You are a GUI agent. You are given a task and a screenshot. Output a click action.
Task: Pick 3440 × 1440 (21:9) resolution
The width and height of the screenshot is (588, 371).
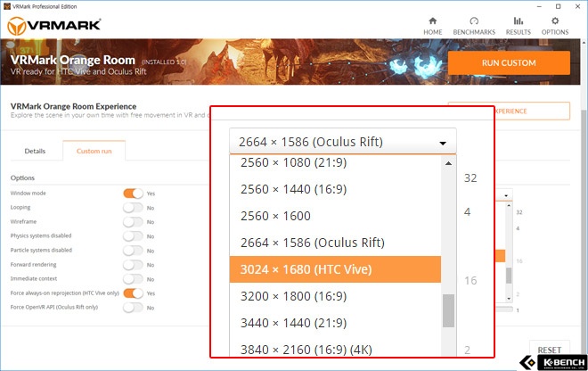tap(335, 323)
